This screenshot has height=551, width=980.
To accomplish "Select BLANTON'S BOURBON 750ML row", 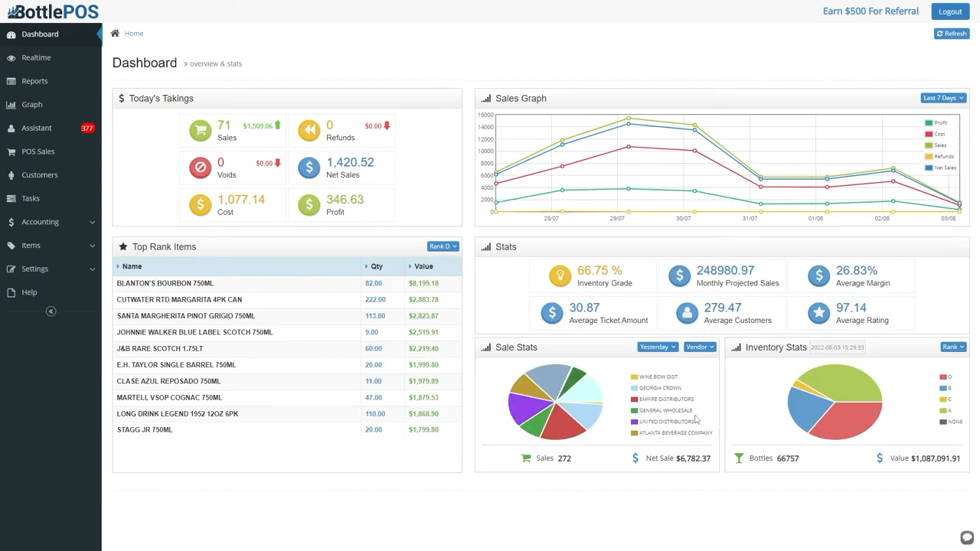I will (x=287, y=283).
